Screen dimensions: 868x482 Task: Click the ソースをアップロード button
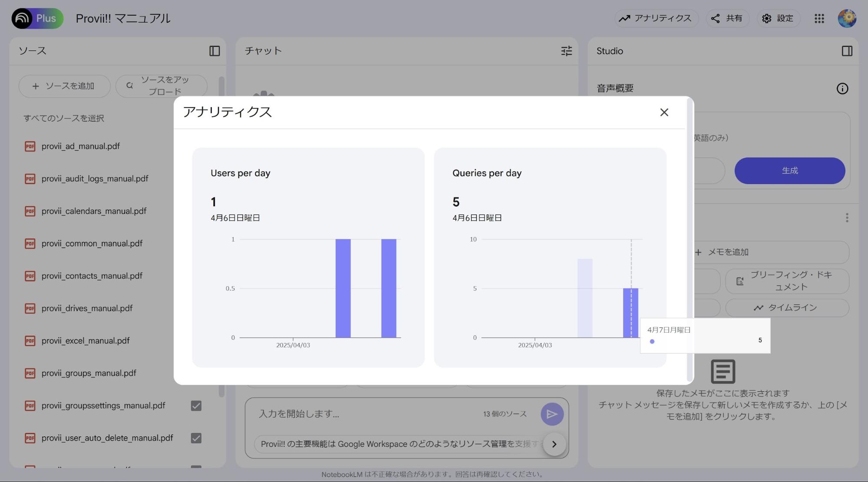tap(161, 86)
